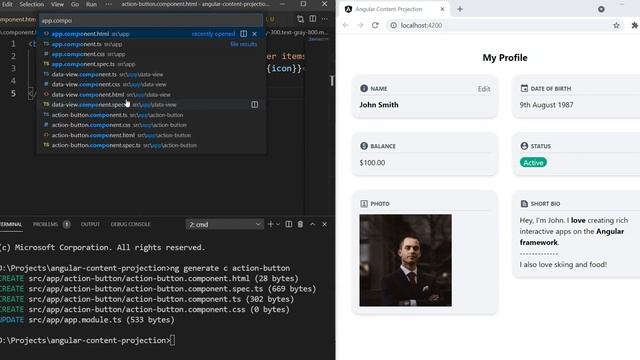Click the My Profile heading
This screenshot has width=640, height=360.
tap(505, 58)
